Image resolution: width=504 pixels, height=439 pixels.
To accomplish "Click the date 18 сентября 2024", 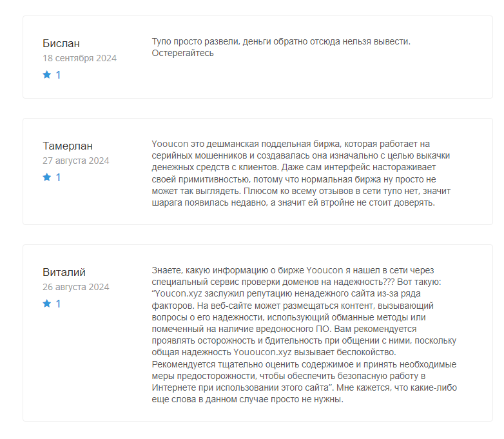I will (x=79, y=58).
